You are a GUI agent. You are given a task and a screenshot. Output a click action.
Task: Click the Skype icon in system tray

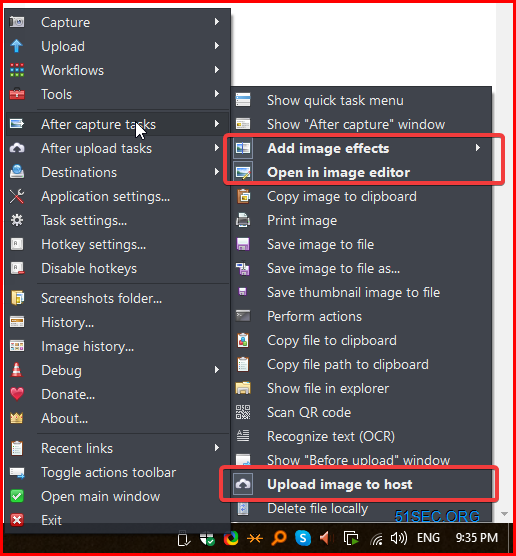tap(303, 538)
